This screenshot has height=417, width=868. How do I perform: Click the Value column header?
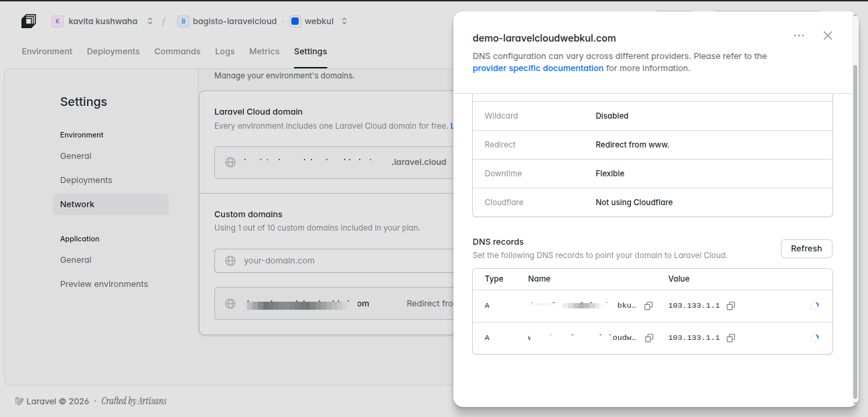678,279
